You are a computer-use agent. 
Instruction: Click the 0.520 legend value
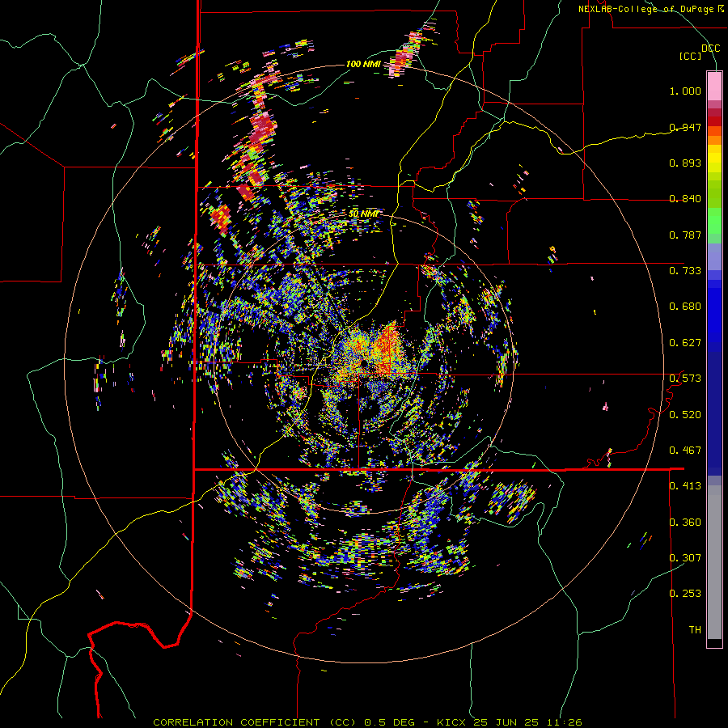coord(685,414)
